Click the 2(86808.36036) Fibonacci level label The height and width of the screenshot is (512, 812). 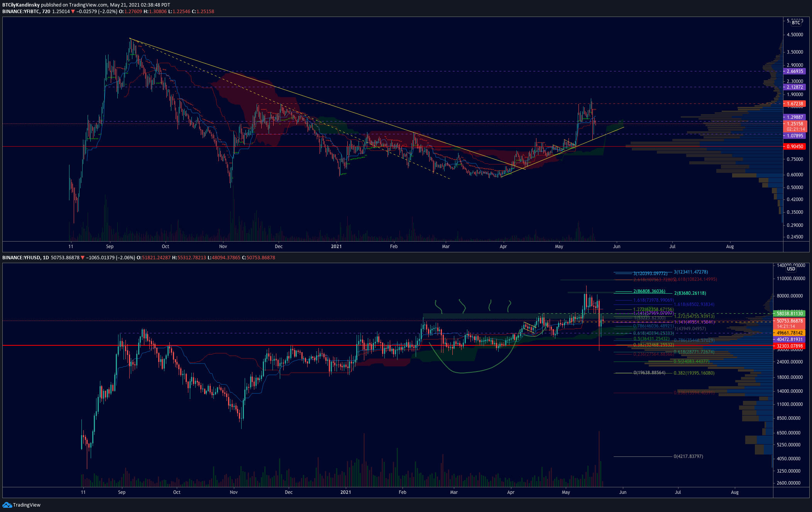tap(649, 291)
